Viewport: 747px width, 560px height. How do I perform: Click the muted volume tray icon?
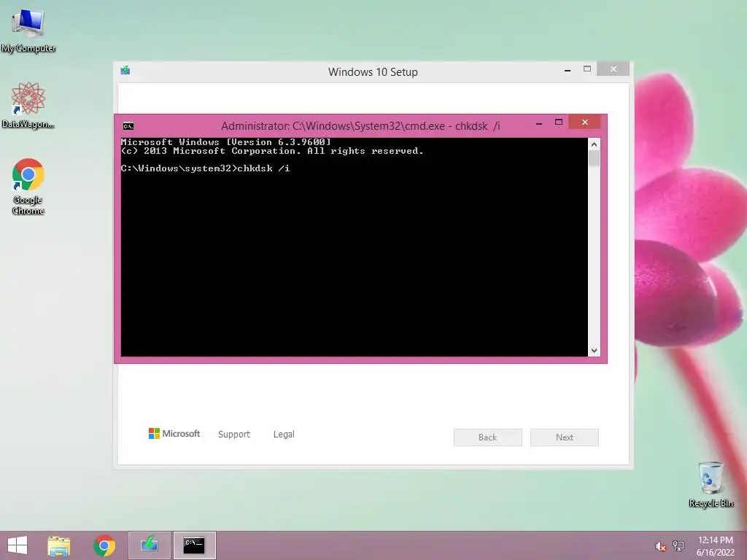660,546
